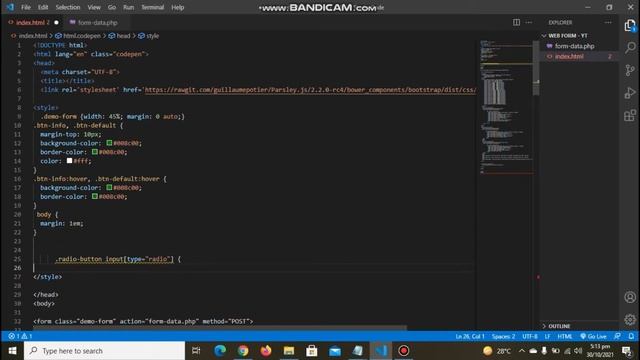640x360 pixels.
Task: Open the View menu
Action: click(x=94, y=7)
